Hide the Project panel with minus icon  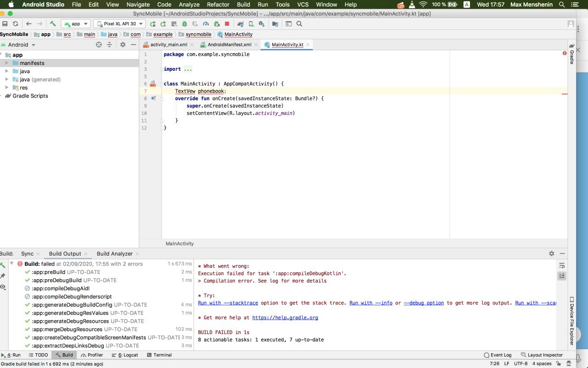coord(133,45)
